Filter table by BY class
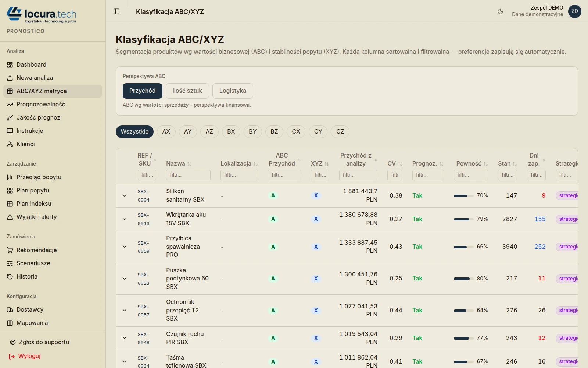Image resolution: width=588 pixels, height=368 pixels. 252,132
